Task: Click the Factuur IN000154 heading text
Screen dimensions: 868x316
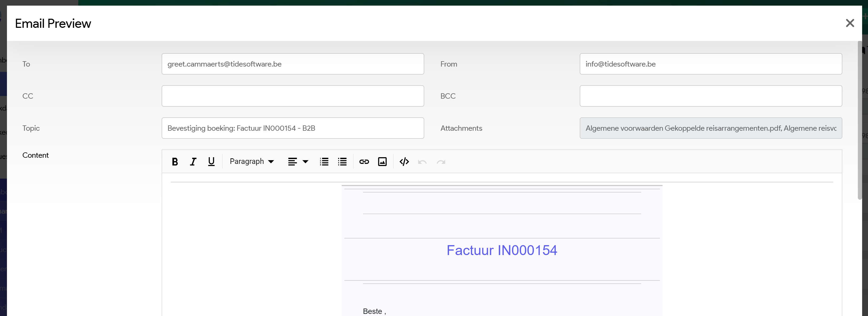Action: pyautogui.click(x=501, y=251)
